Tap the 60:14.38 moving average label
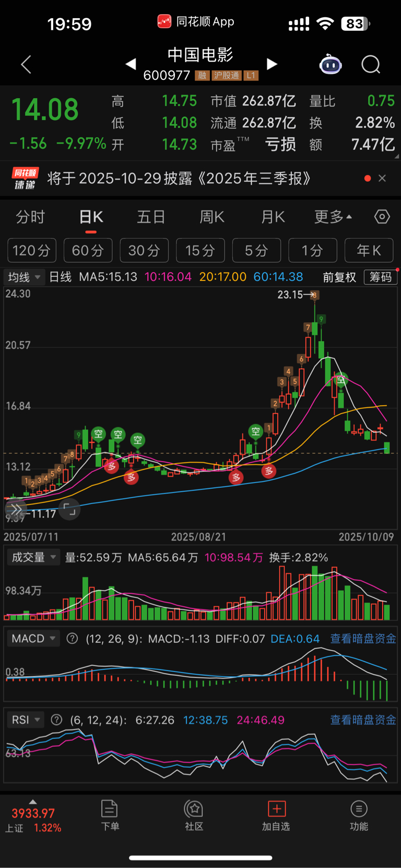The image size is (401, 868). [x=278, y=277]
